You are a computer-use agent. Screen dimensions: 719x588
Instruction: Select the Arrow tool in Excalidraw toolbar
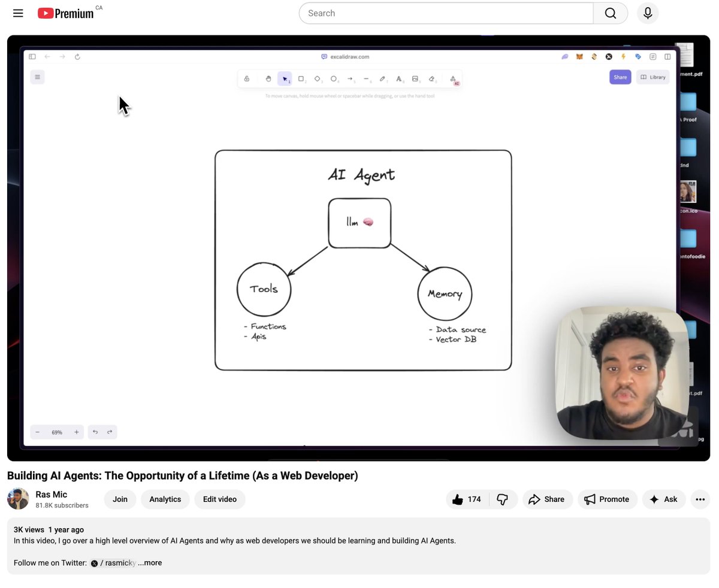click(x=350, y=78)
